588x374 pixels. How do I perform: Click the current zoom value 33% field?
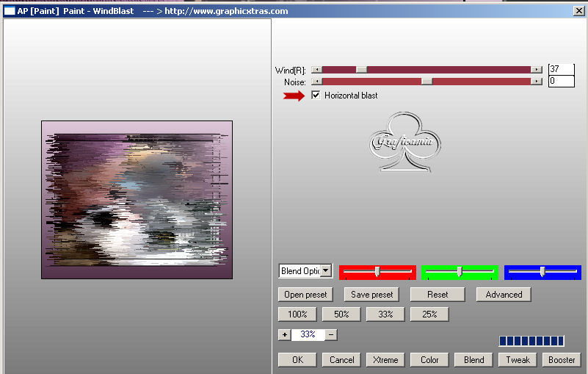click(308, 334)
